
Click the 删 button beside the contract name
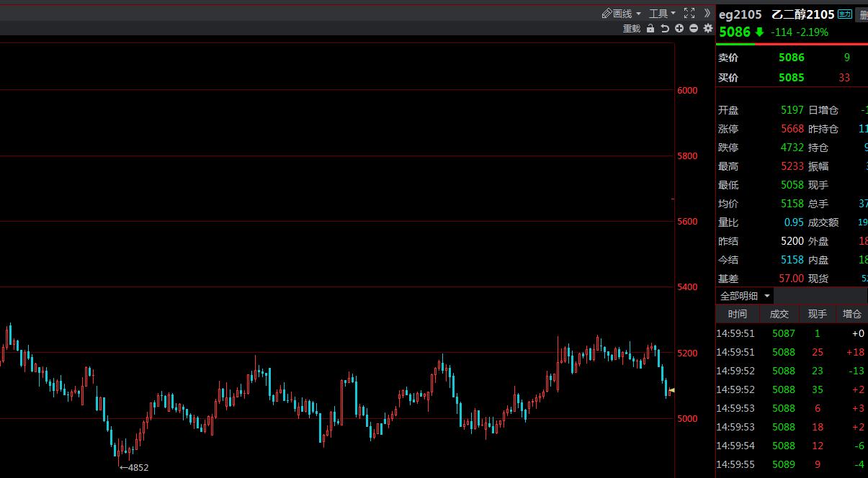pos(863,15)
